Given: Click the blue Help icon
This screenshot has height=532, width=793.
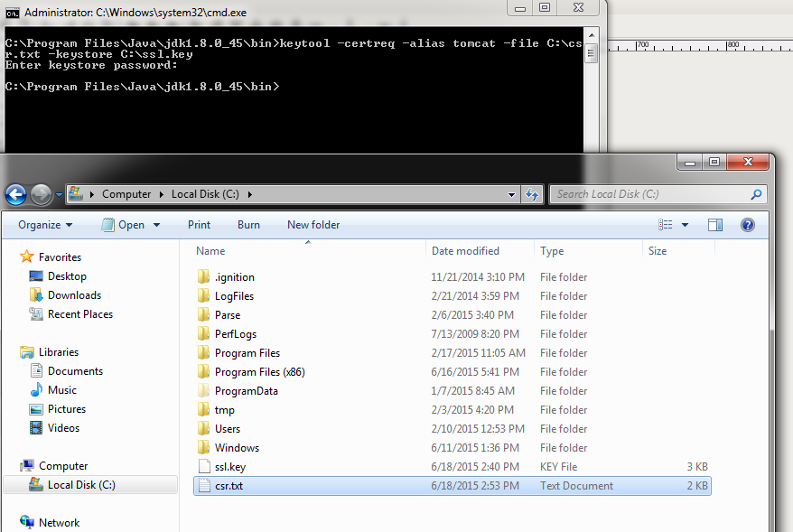Looking at the screenshot, I should coord(748,225).
